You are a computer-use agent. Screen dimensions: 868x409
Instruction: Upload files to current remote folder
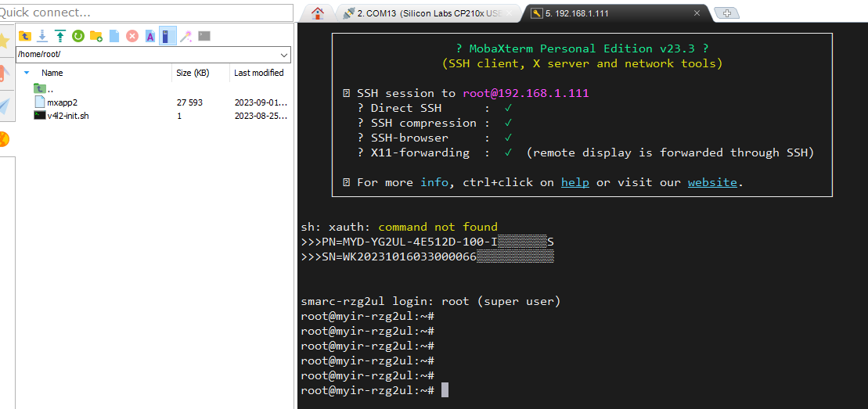(x=59, y=37)
